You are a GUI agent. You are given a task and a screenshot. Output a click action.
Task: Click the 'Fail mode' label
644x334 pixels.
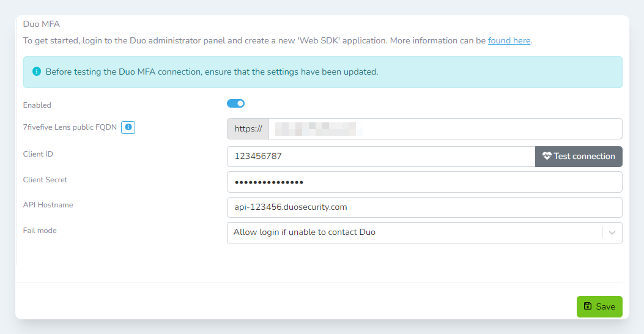40,231
